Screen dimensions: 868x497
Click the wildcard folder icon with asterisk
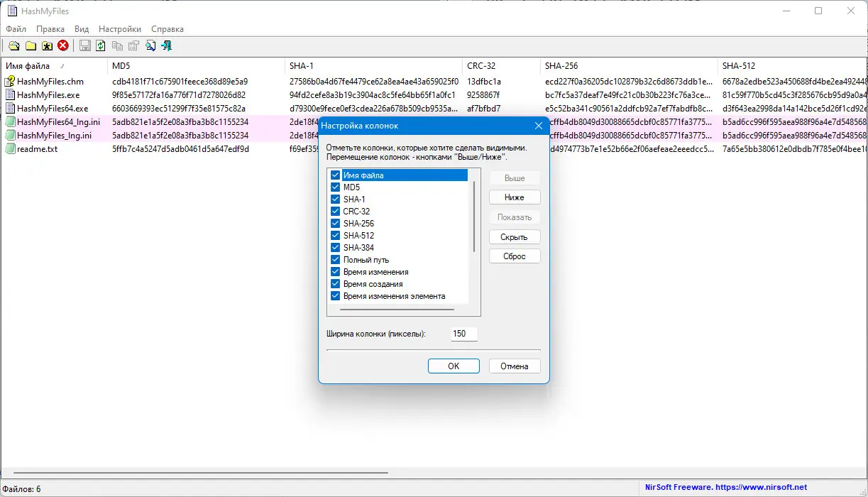(x=47, y=46)
